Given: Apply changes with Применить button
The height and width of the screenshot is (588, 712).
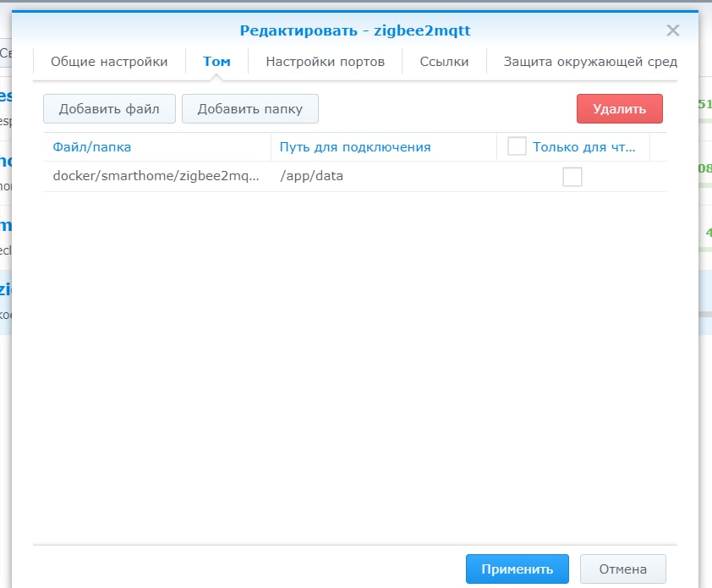Looking at the screenshot, I should click(518, 569).
